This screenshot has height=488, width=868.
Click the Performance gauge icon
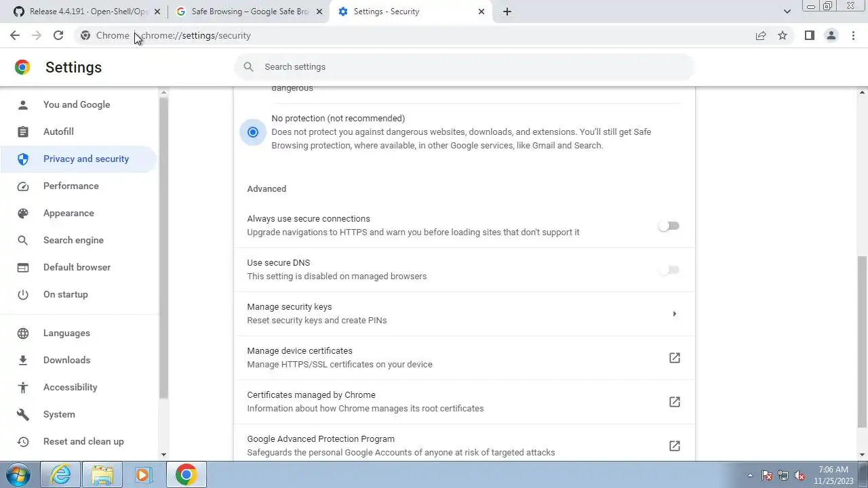(x=23, y=186)
